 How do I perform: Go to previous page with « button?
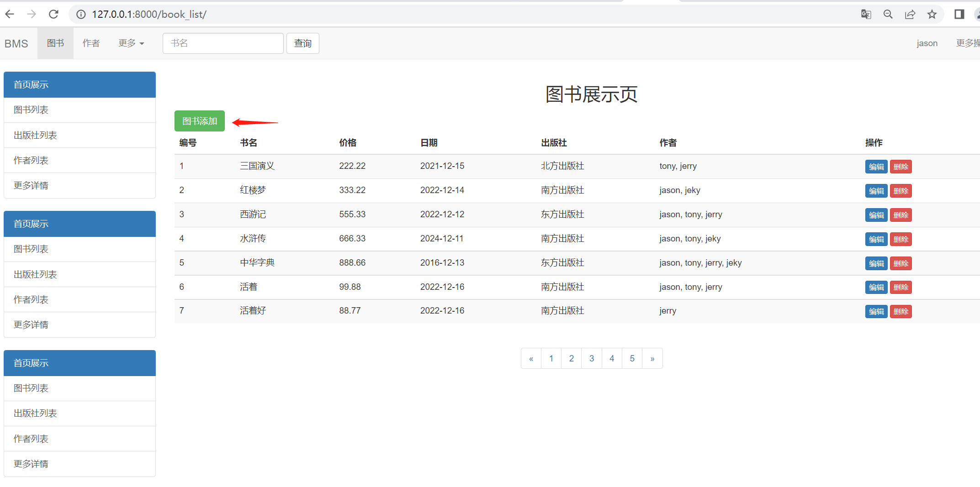[x=531, y=358]
